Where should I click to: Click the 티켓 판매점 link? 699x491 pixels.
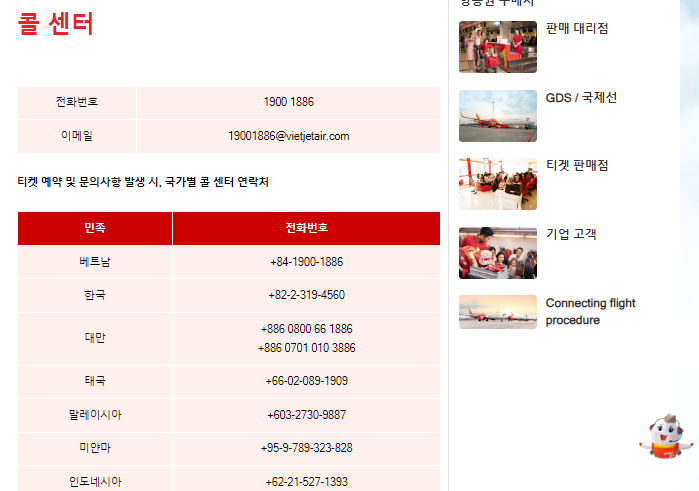tap(577, 165)
